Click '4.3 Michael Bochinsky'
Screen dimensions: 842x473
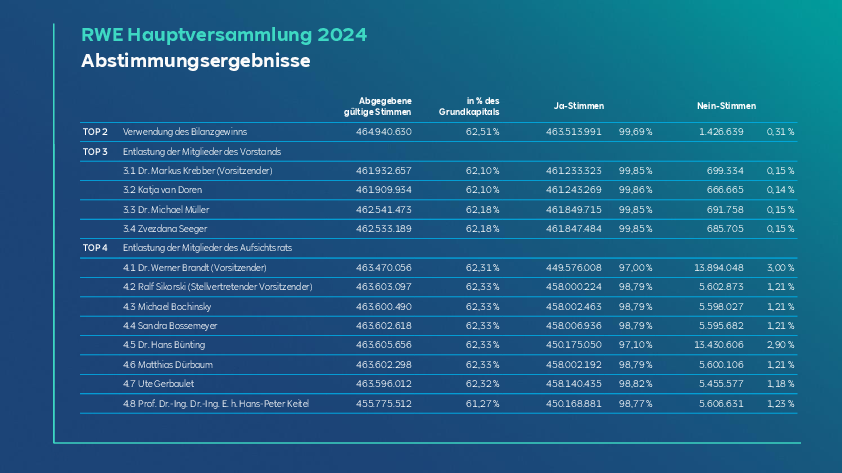[x=167, y=307]
